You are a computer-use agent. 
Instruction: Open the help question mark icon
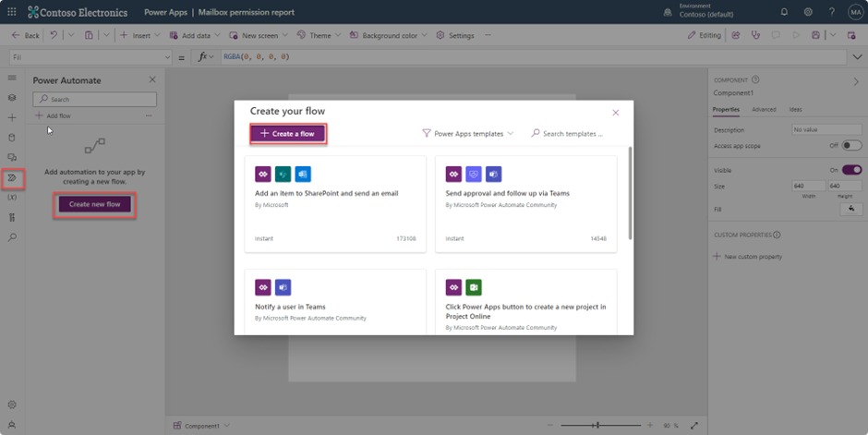(x=831, y=12)
